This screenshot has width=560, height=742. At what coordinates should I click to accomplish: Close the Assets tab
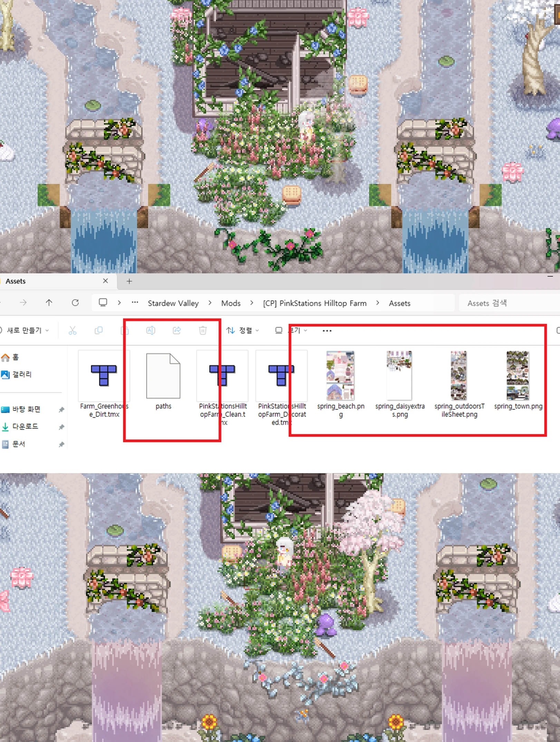(106, 281)
